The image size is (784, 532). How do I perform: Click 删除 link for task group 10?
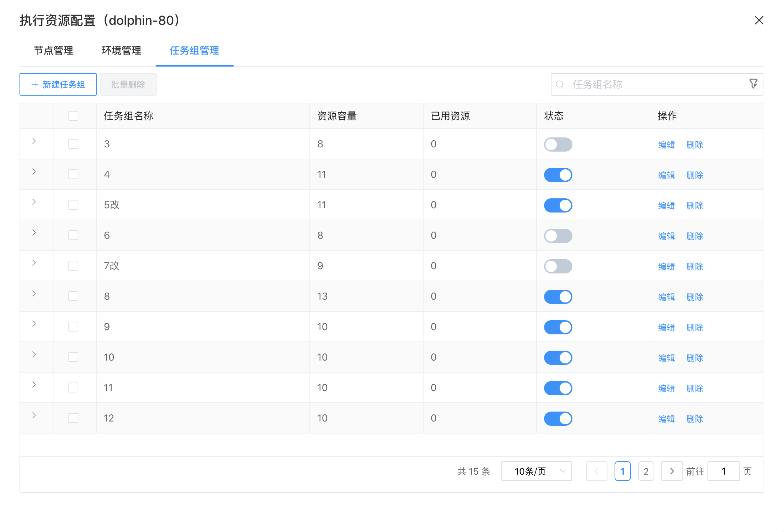[x=695, y=358]
